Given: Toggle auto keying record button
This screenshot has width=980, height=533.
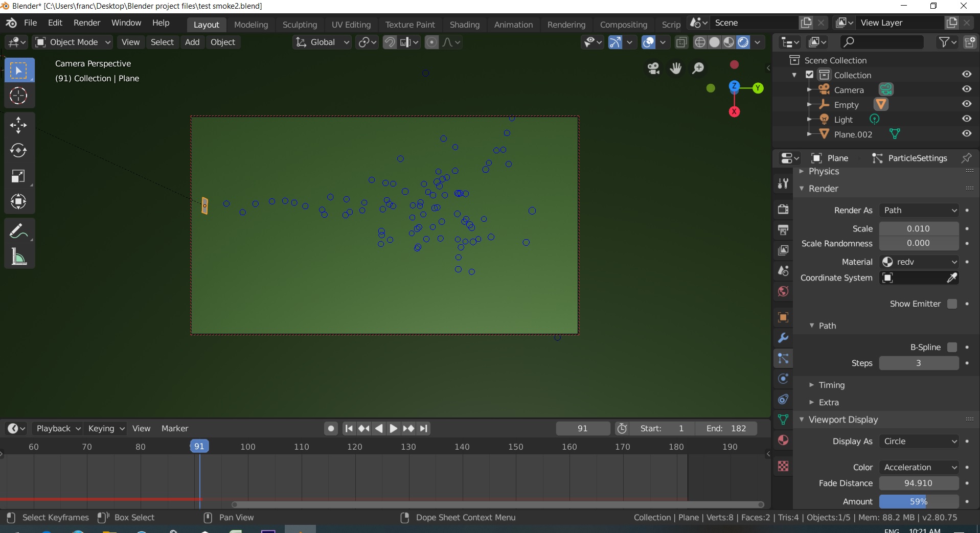Looking at the screenshot, I should (331, 428).
